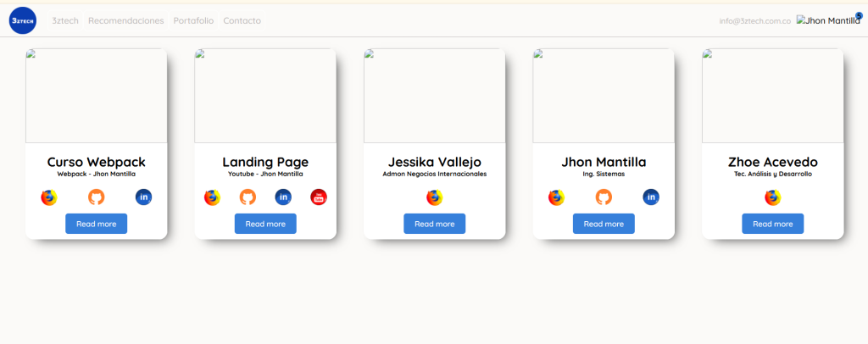The image size is (868, 344).
Task: Click the 'Ing. Sistemas' subtitle
Action: [604, 174]
